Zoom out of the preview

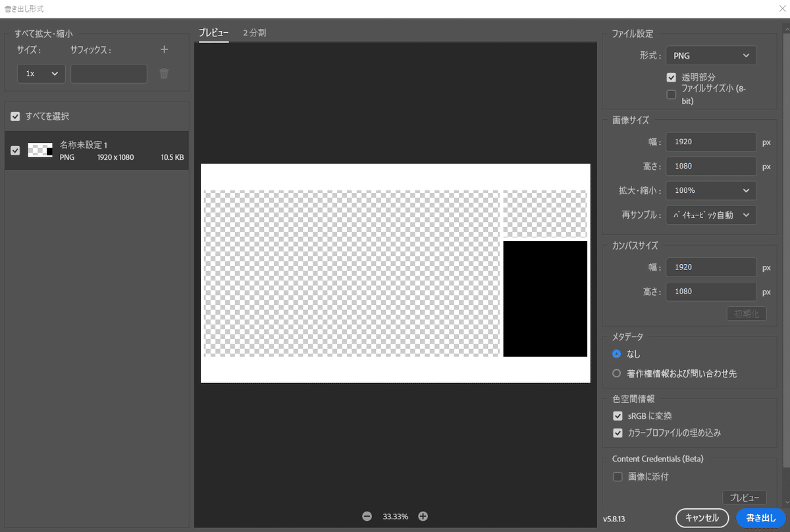(367, 516)
